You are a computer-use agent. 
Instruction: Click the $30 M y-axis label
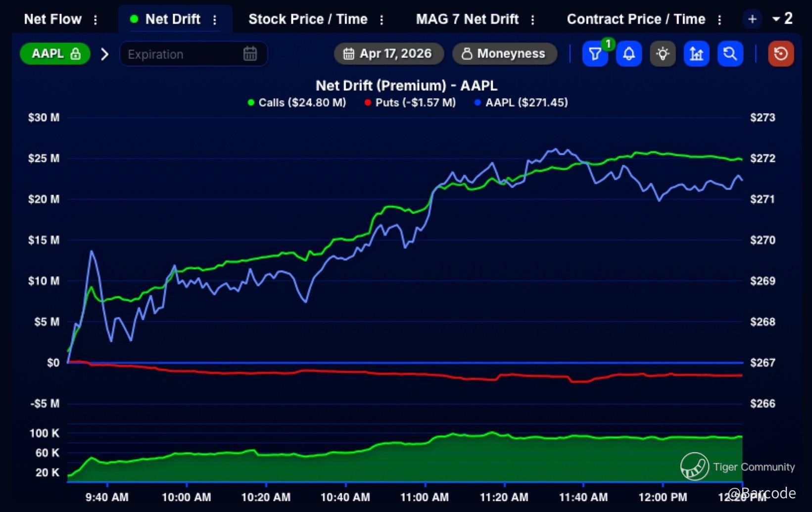pos(44,118)
